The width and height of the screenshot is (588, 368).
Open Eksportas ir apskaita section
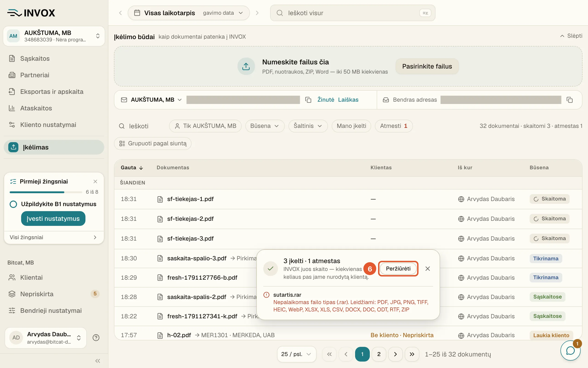point(54,92)
